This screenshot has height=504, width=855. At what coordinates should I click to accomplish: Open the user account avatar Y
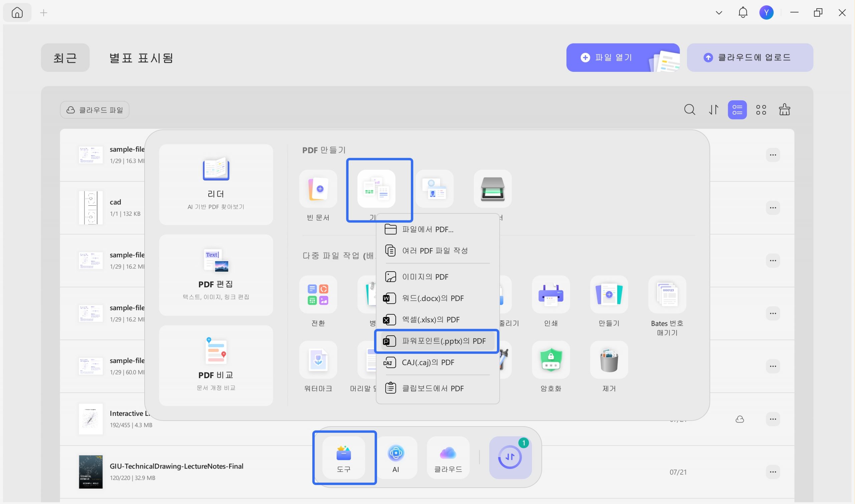click(766, 13)
